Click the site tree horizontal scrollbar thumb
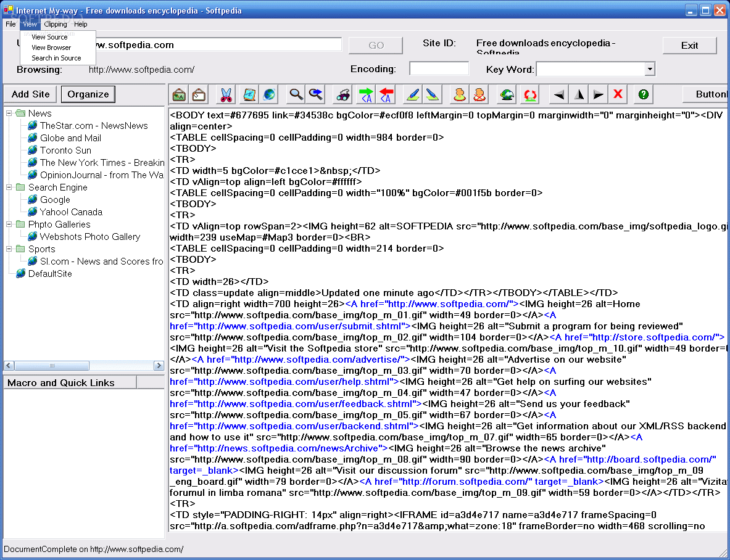 pos(51,366)
